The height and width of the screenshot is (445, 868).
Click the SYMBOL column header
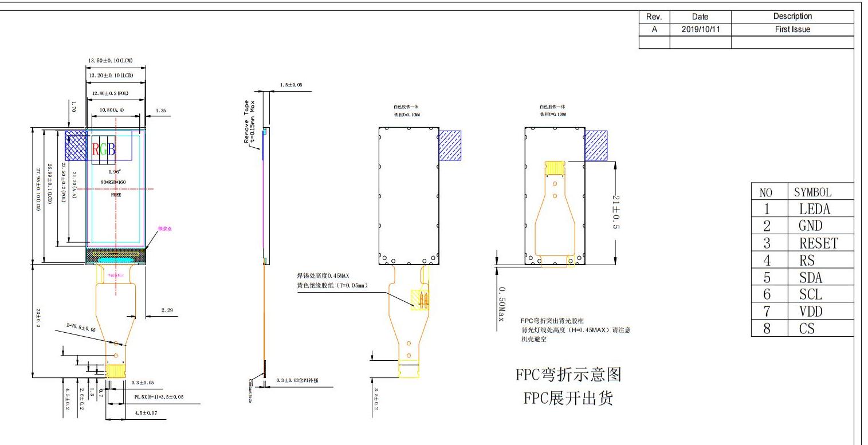point(812,192)
